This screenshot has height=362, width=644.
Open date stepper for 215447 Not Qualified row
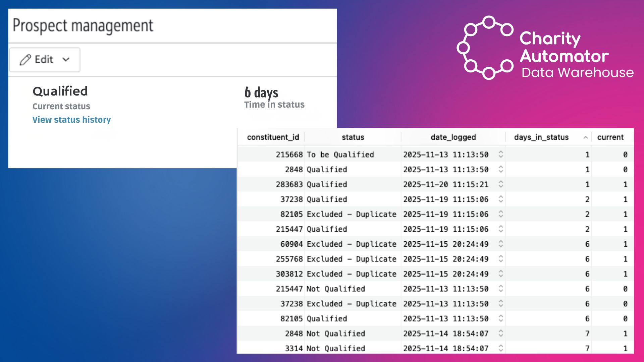pos(501,289)
